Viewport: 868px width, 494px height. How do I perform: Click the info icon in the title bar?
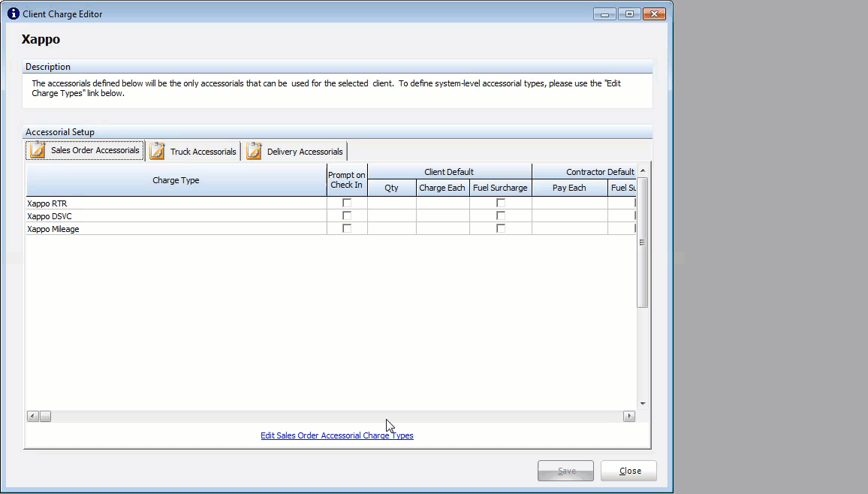click(14, 14)
